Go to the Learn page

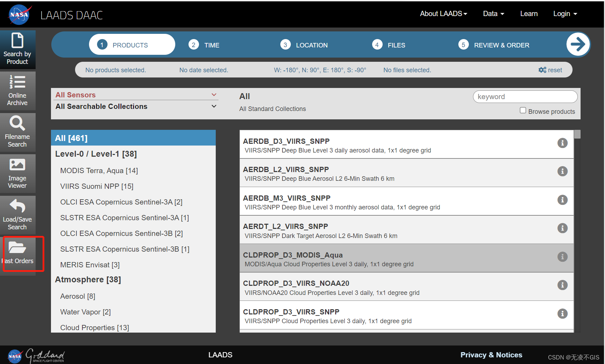529,14
